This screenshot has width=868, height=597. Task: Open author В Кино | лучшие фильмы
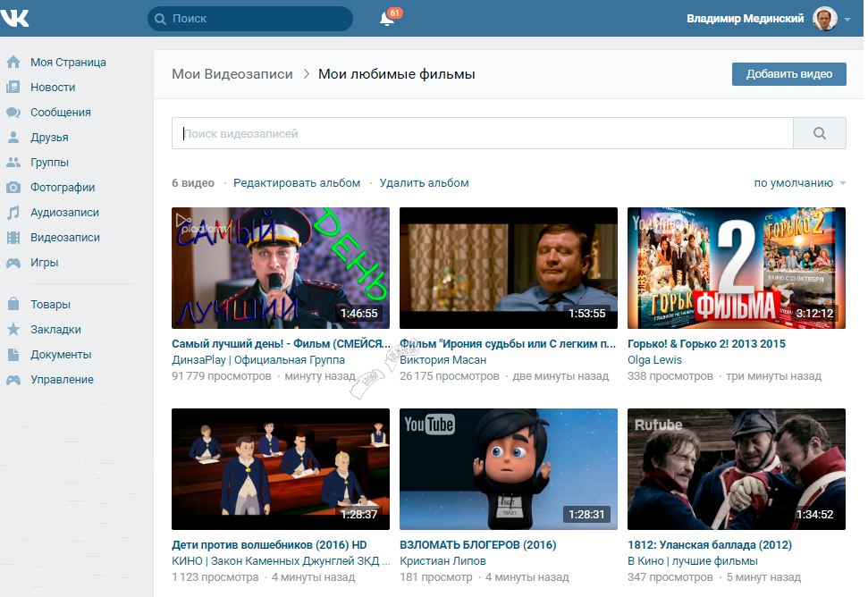coord(693,561)
